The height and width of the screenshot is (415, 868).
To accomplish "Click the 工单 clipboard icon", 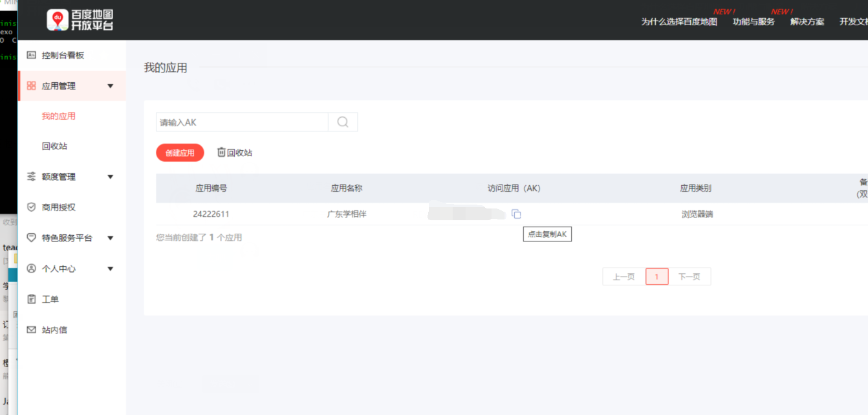I will [31, 299].
